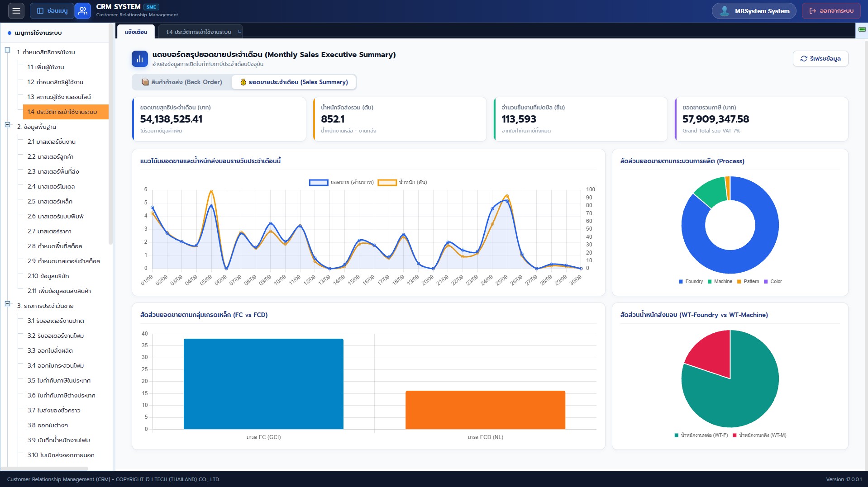Screen dimensions: 868x487
Task: Toggle Machine legend in process chart
Action: click(x=720, y=282)
